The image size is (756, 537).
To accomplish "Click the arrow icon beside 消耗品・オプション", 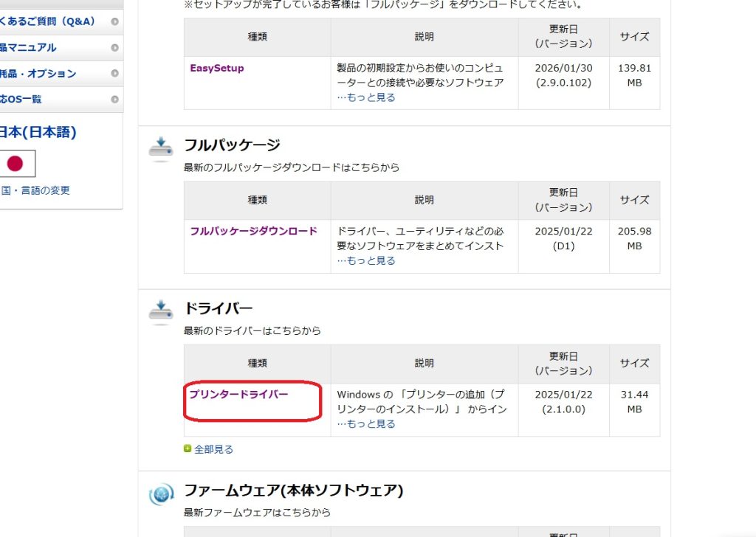I will pyautogui.click(x=114, y=74).
